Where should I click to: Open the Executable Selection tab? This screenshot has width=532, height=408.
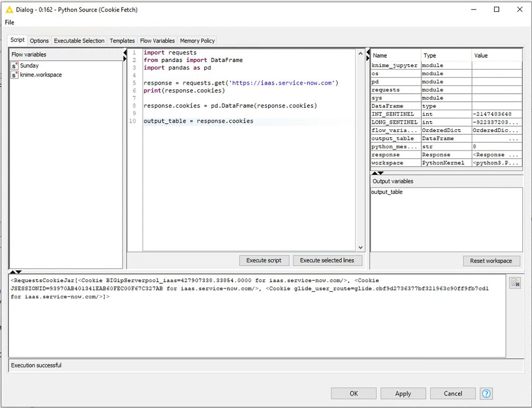pos(79,41)
